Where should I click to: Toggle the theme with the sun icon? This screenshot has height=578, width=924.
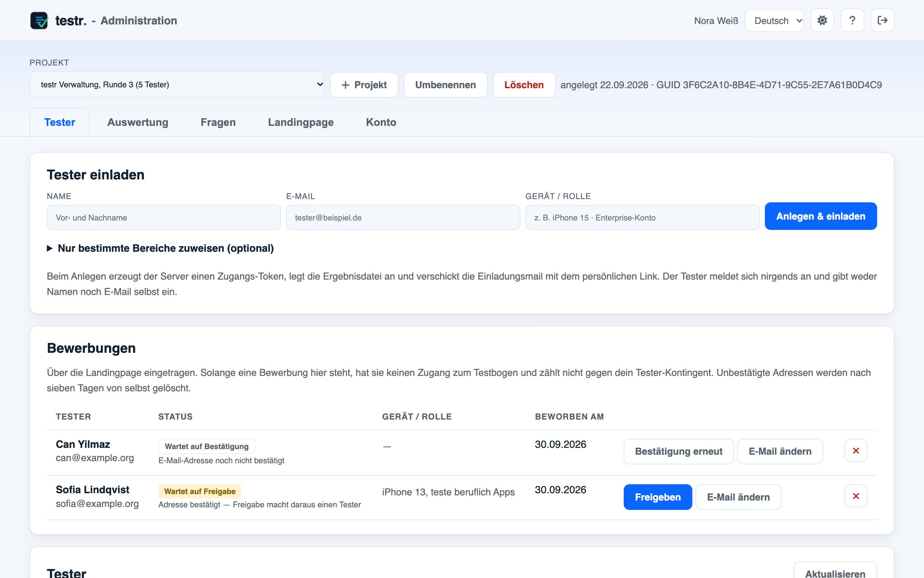(822, 21)
